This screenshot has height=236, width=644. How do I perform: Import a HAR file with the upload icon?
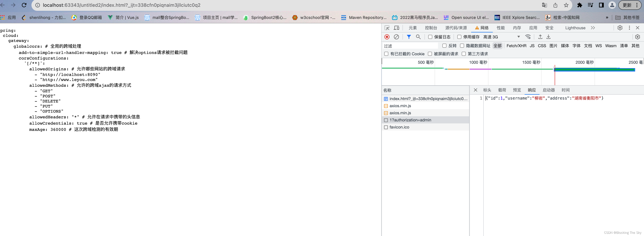[540, 37]
